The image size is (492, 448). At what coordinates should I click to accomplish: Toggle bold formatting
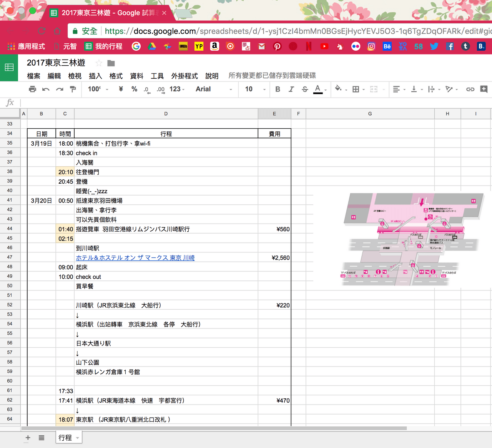pyautogui.click(x=278, y=89)
